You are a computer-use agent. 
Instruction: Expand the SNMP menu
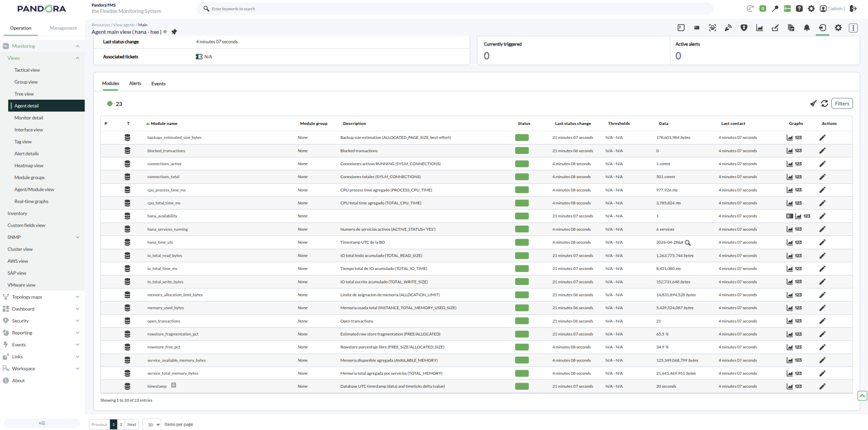(78, 237)
